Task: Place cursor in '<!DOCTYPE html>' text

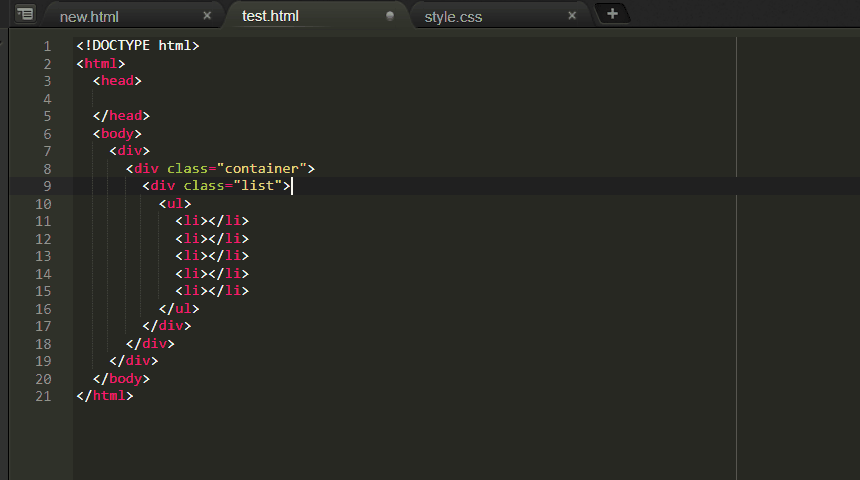Action: click(x=138, y=46)
